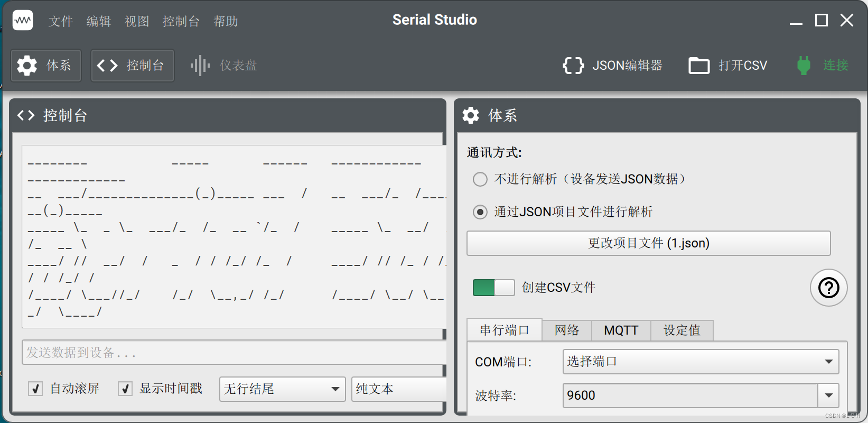Click the 打开CSV label text
The width and height of the screenshot is (868, 423).
tap(743, 66)
